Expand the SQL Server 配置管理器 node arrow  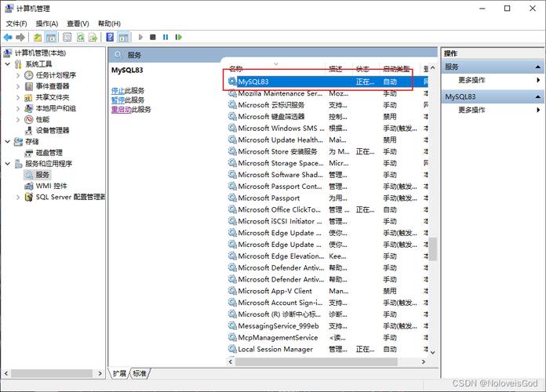[18, 197]
